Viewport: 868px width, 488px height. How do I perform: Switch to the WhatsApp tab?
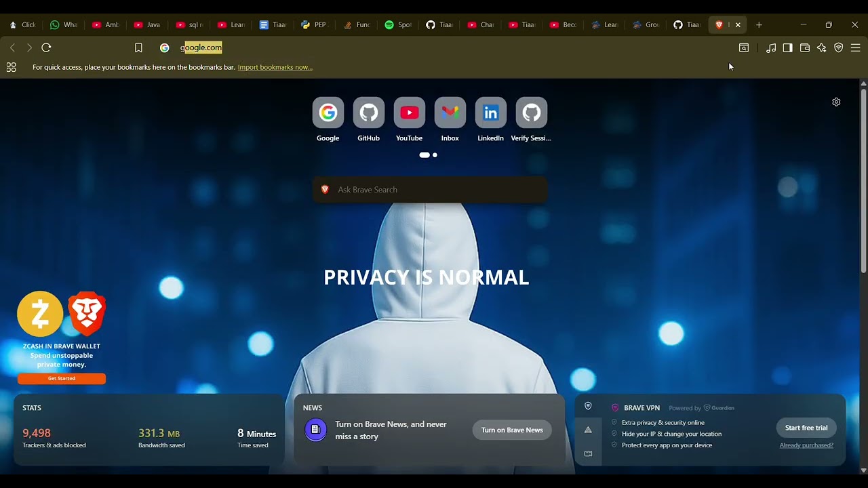click(x=64, y=25)
